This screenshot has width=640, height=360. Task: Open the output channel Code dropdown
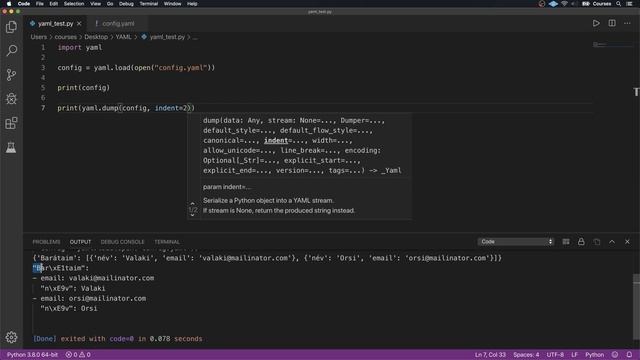(516, 242)
